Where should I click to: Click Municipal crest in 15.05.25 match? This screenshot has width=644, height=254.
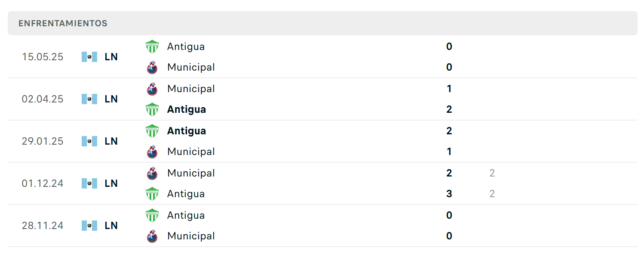152,67
